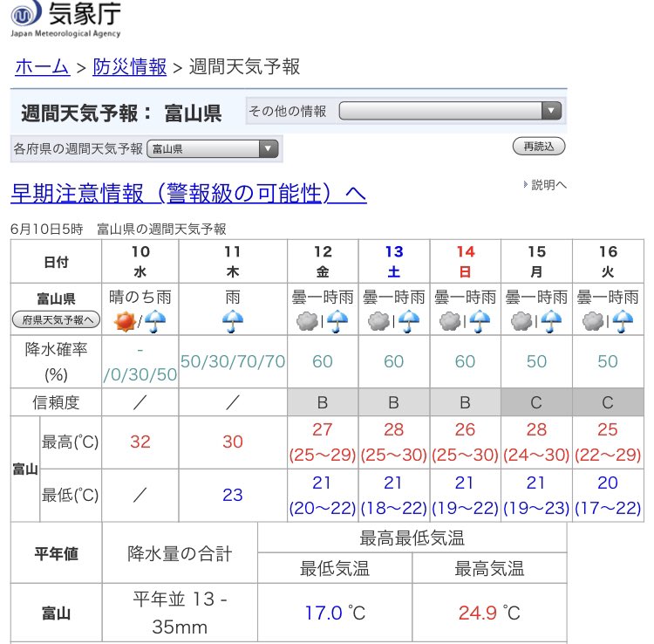Click the (24～30) high range text
654x644 pixels.
[536, 455]
